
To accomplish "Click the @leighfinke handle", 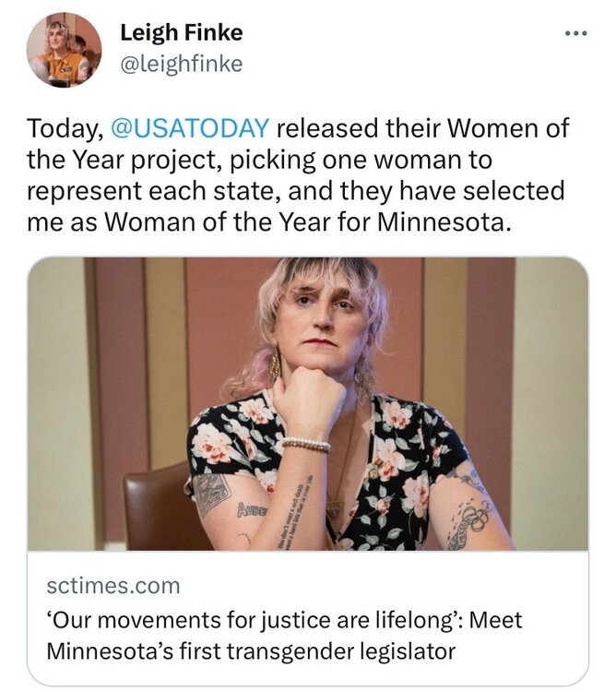I will [x=181, y=63].
